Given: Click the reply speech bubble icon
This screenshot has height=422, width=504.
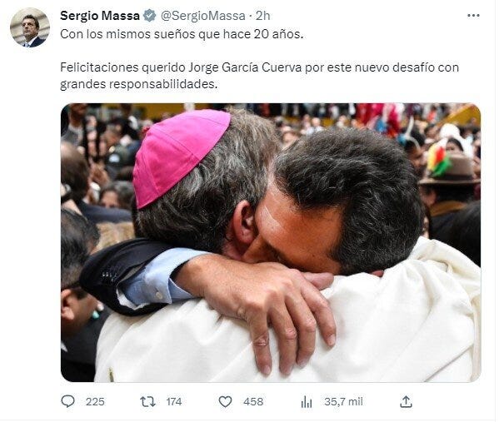Looking at the screenshot, I should [x=67, y=401].
